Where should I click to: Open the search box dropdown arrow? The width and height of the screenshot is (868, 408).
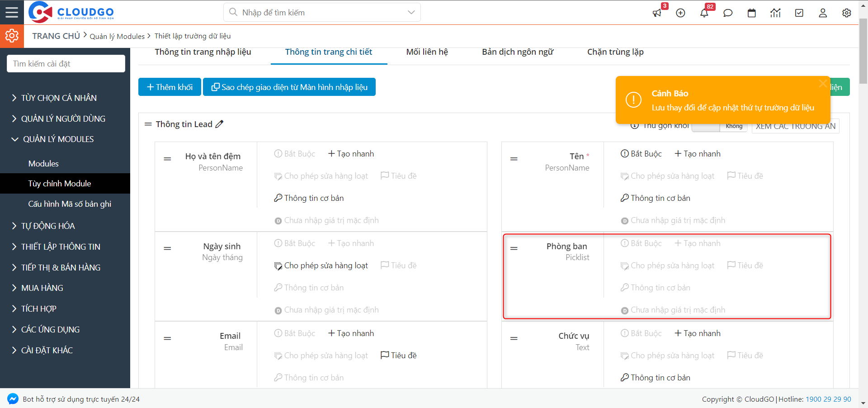pyautogui.click(x=411, y=12)
